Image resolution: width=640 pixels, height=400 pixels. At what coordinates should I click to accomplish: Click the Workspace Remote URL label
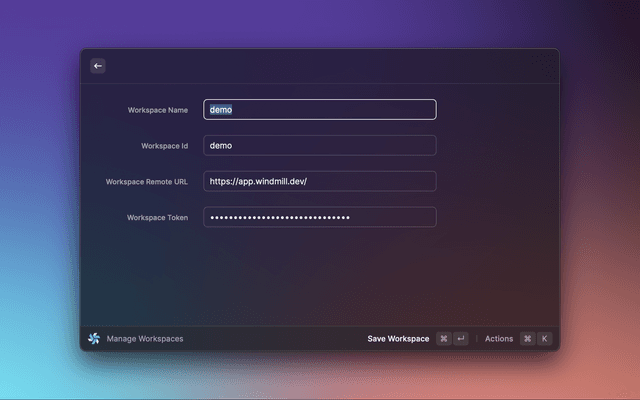[147, 182]
